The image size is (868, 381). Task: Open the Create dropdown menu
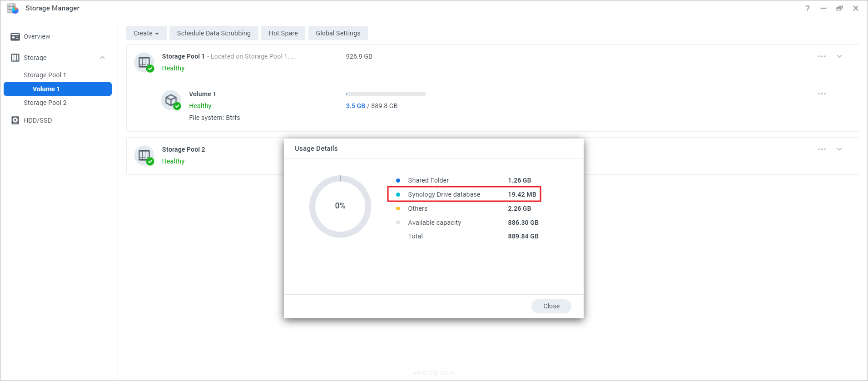pos(146,33)
